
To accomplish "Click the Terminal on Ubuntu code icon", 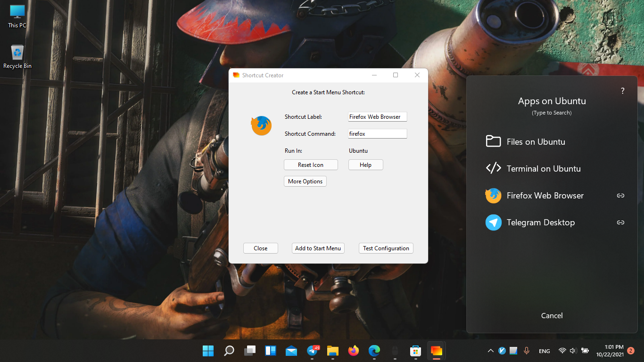I will [x=493, y=168].
